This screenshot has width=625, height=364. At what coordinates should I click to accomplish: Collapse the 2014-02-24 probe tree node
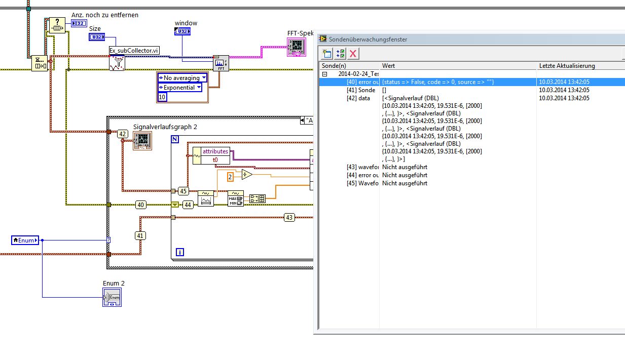click(x=324, y=74)
